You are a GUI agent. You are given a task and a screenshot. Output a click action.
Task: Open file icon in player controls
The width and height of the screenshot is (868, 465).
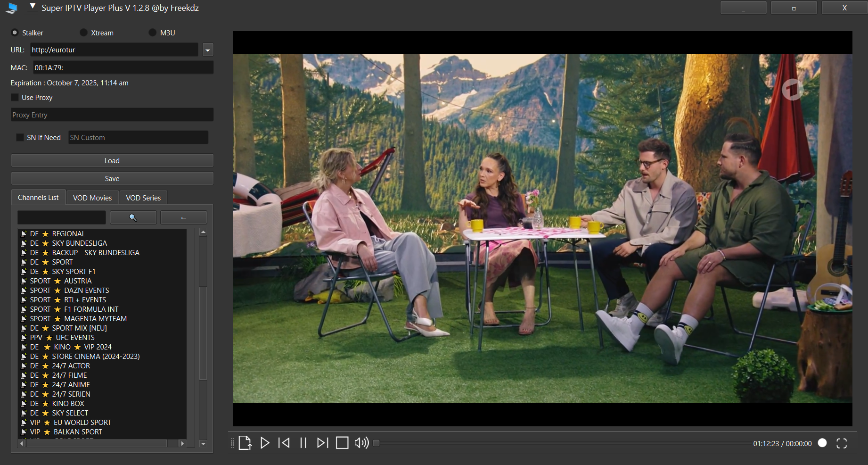(245, 443)
